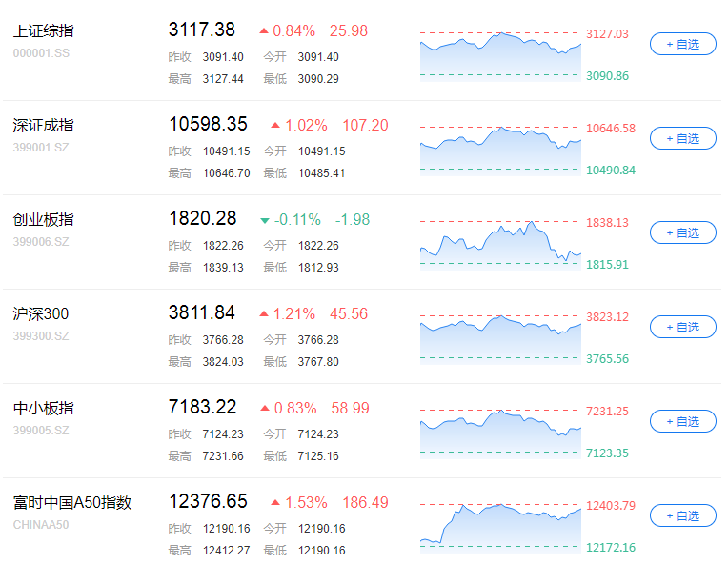Click the 富时中国A50指数 intraday mini chart

[500, 527]
